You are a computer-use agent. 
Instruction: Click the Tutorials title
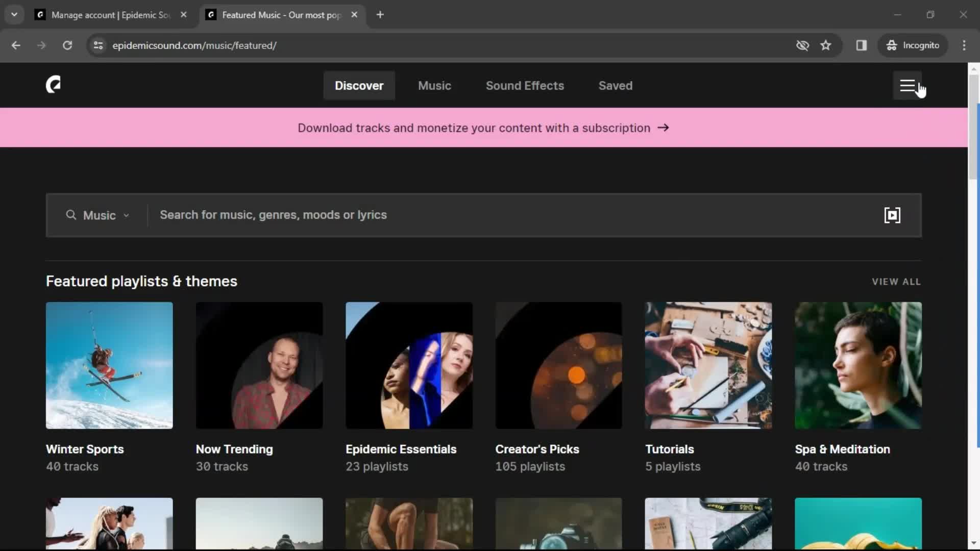point(669,449)
